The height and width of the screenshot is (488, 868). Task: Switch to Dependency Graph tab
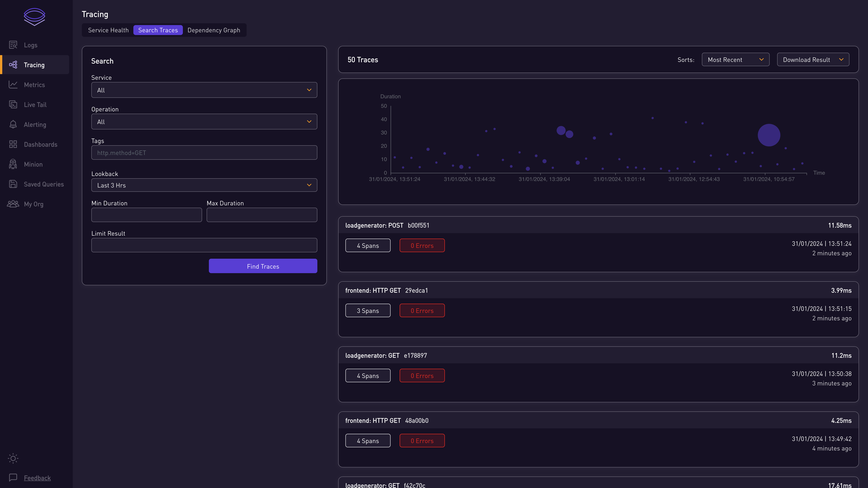(x=214, y=30)
